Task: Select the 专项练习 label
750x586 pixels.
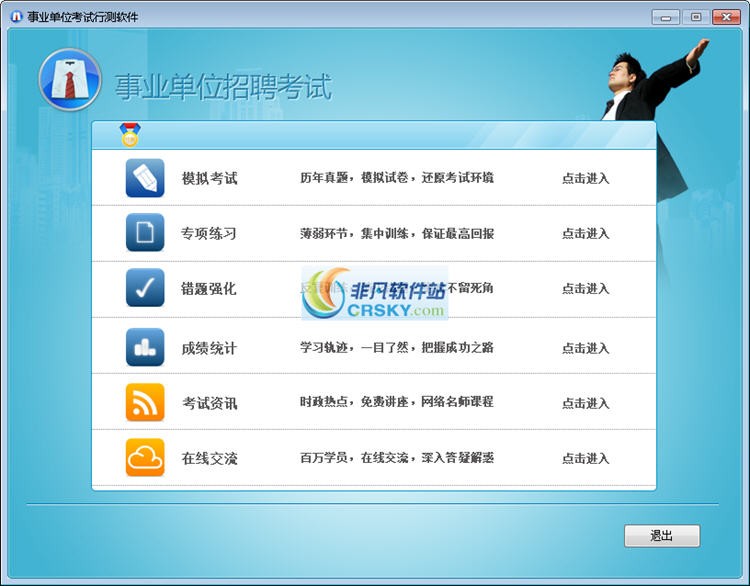Action: (x=209, y=233)
